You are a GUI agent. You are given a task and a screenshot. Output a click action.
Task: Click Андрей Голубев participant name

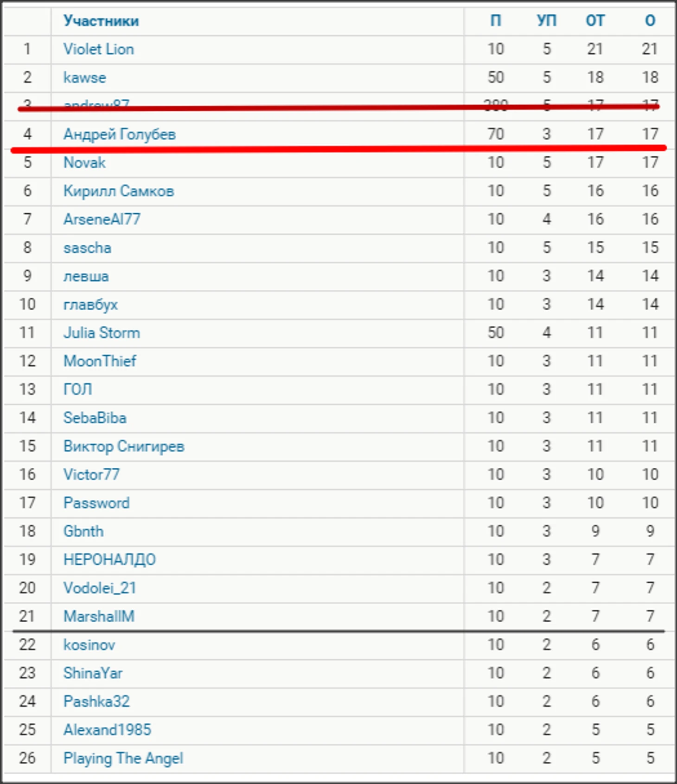(x=120, y=134)
